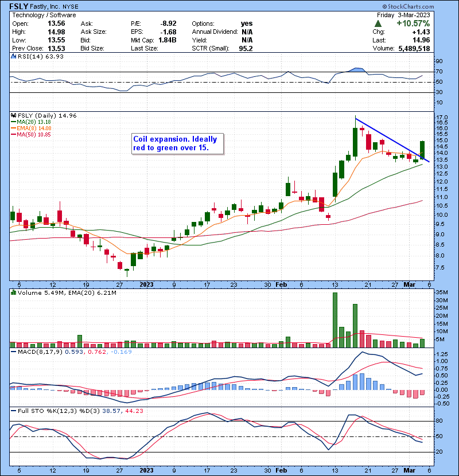This screenshot has height=476, width=459.
Task: Click the Annual Dividend label
Action: pos(215,32)
